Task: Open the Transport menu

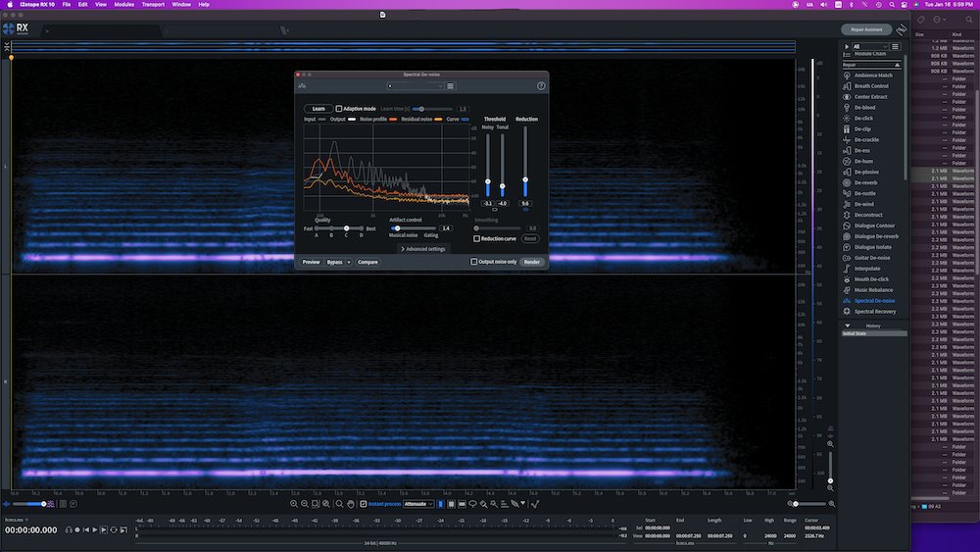Action: pos(153,4)
